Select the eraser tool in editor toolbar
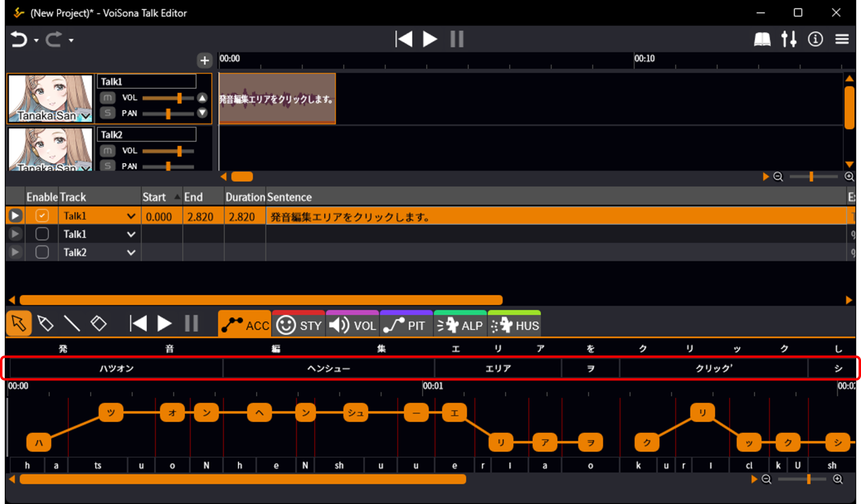 pyautogui.click(x=99, y=323)
